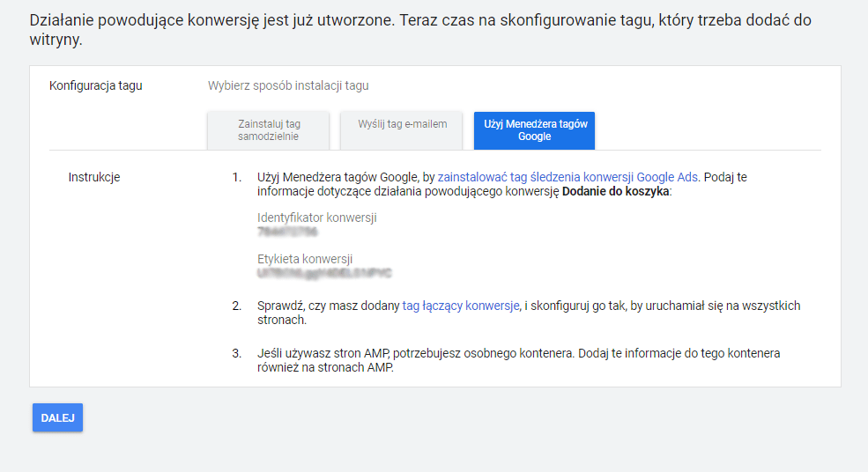Click the blurred conversion ID value
Screen dimensions: 868x472
[x=287, y=232]
